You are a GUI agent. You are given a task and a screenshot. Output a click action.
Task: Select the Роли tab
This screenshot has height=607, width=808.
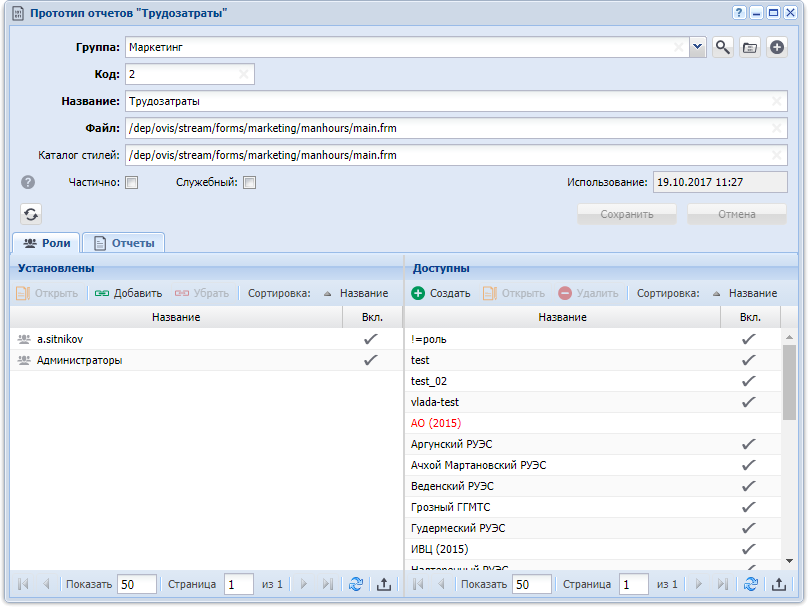tap(46, 243)
